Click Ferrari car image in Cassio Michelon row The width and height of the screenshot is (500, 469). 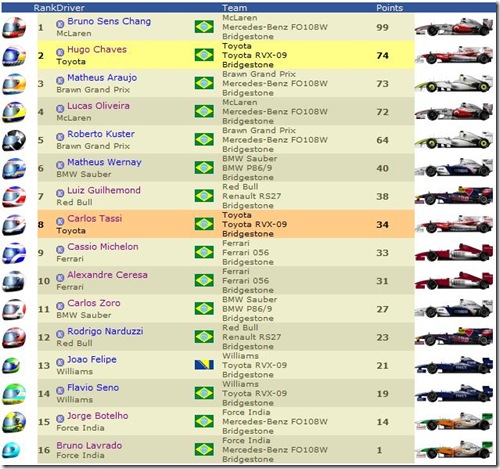(x=454, y=253)
